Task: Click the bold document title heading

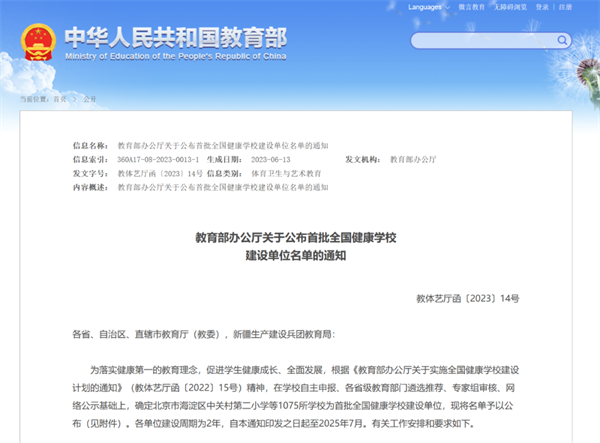Action: click(296, 246)
